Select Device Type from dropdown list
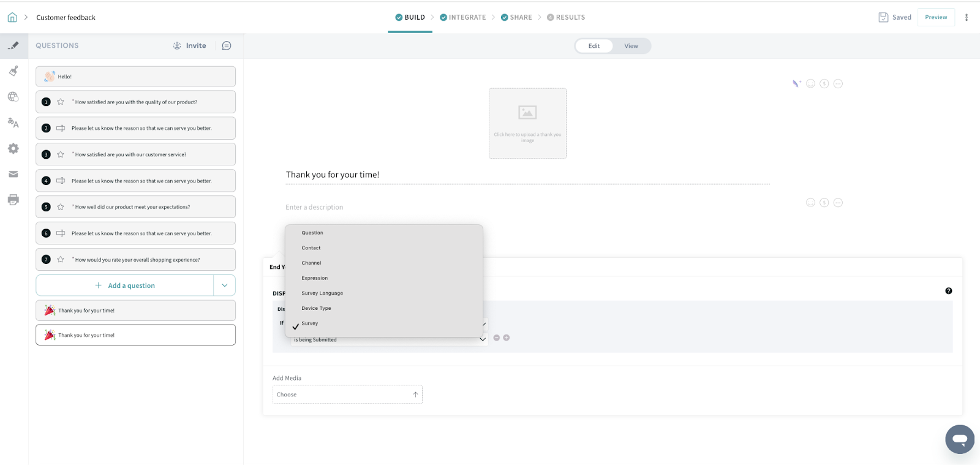 (x=316, y=308)
